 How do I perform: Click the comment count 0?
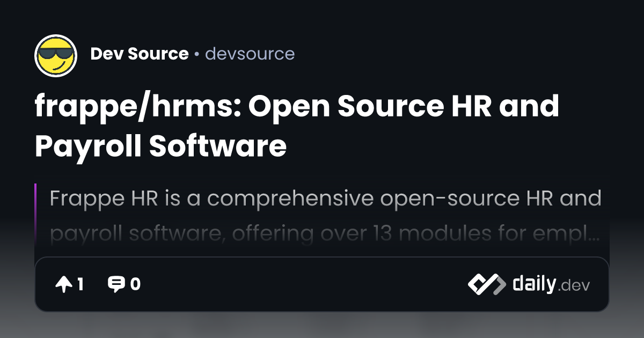click(135, 284)
